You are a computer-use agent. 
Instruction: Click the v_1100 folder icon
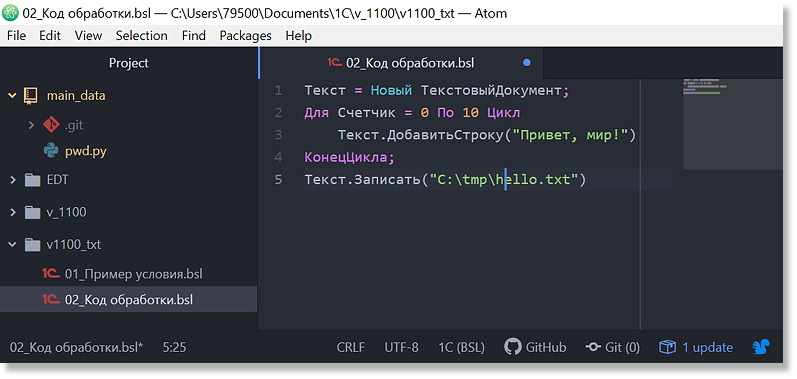(32, 212)
